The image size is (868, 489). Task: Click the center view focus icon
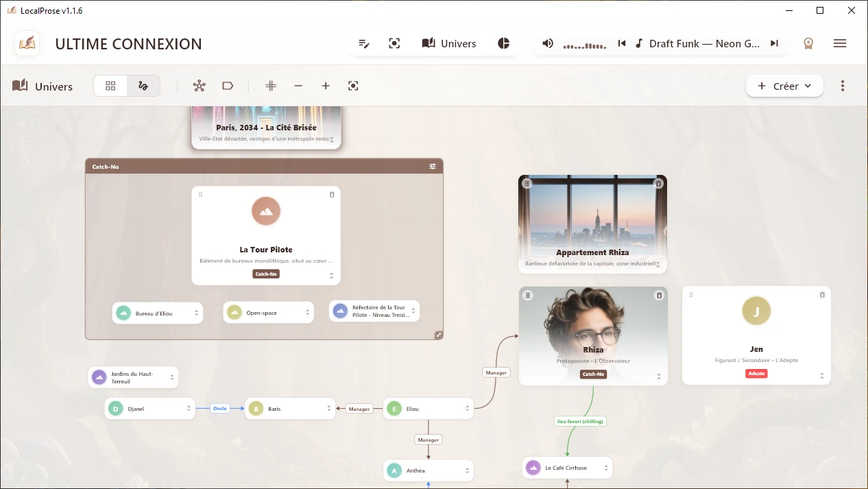[x=353, y=86]
